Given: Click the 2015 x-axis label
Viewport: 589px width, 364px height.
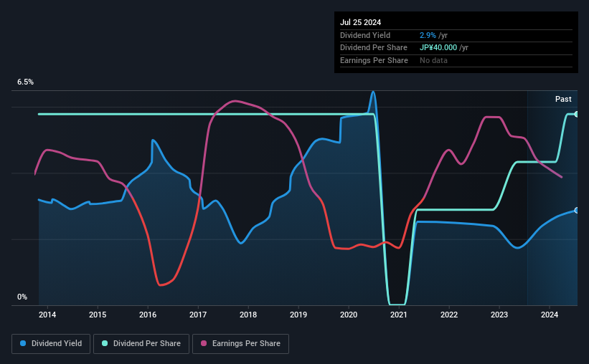Looking at the screenshot, I should click(x=98, y=315).
